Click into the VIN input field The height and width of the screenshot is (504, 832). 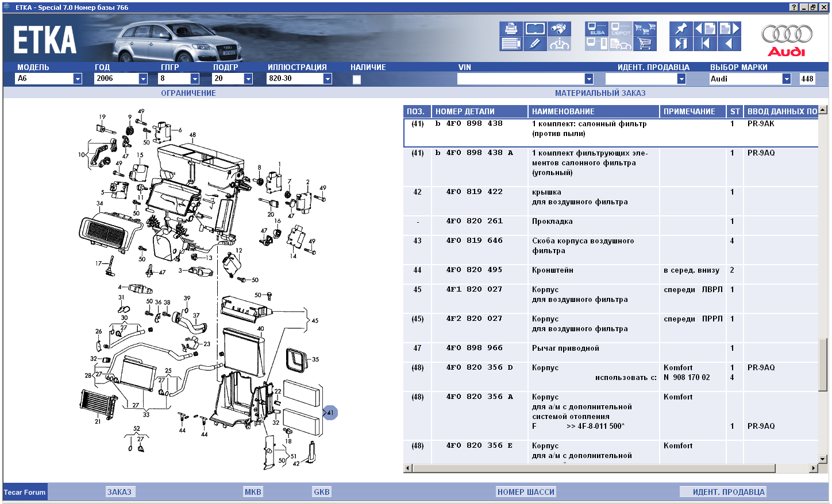click(x=521, y=79)
